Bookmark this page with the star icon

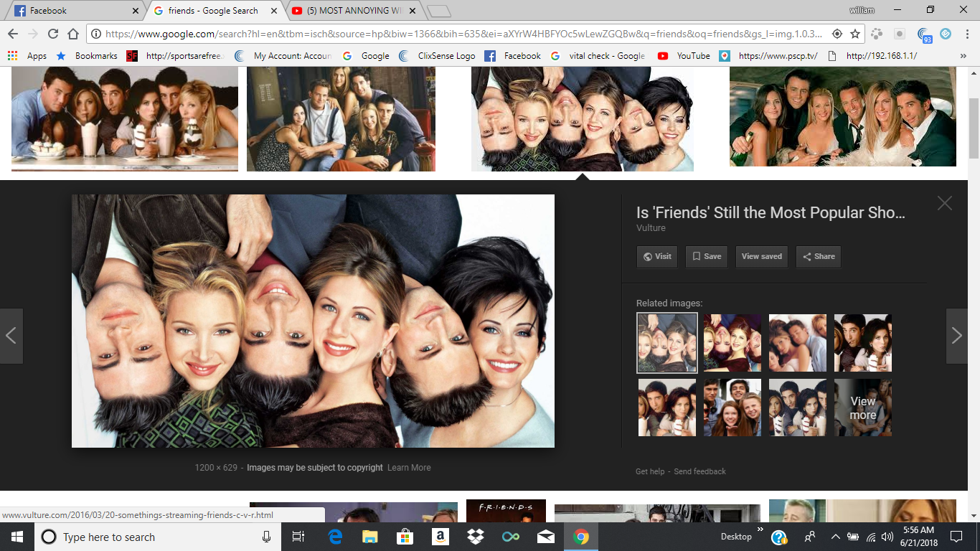tap(855, 34)
